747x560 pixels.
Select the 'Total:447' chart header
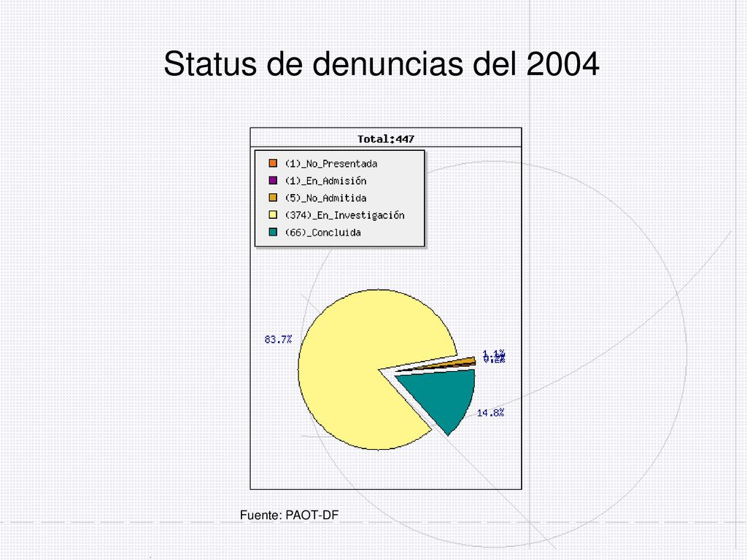tap(386, 139)
